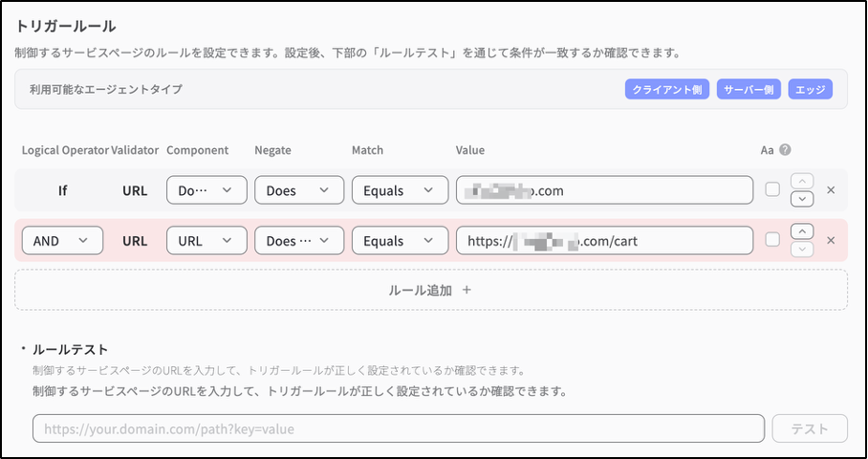Click the トリガールール heading
Screen dimensions: 868x459
pyautogui.click(x=65, y=26)
